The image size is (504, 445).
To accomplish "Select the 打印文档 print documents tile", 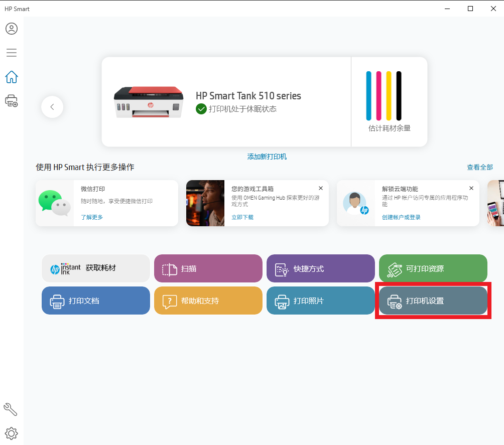I will (96, 301).
